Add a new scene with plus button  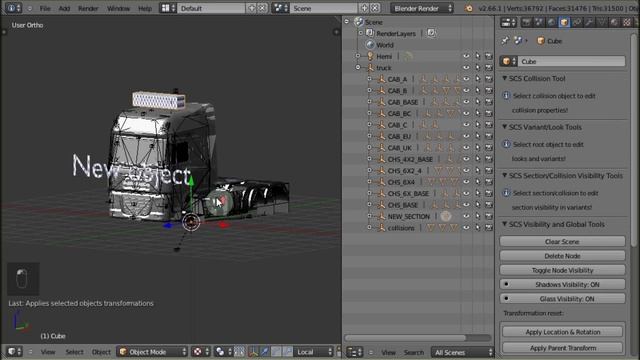click(364, 8)
